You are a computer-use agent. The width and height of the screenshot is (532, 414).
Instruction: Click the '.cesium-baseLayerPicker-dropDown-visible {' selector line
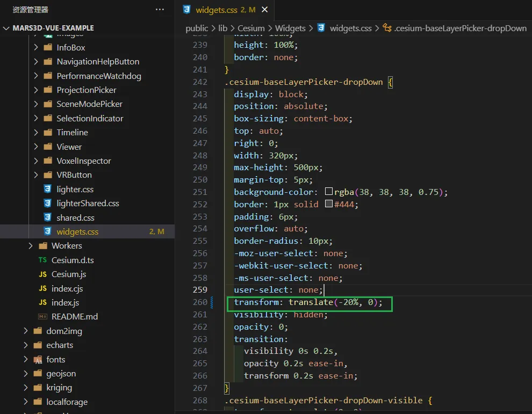[328, 401]
